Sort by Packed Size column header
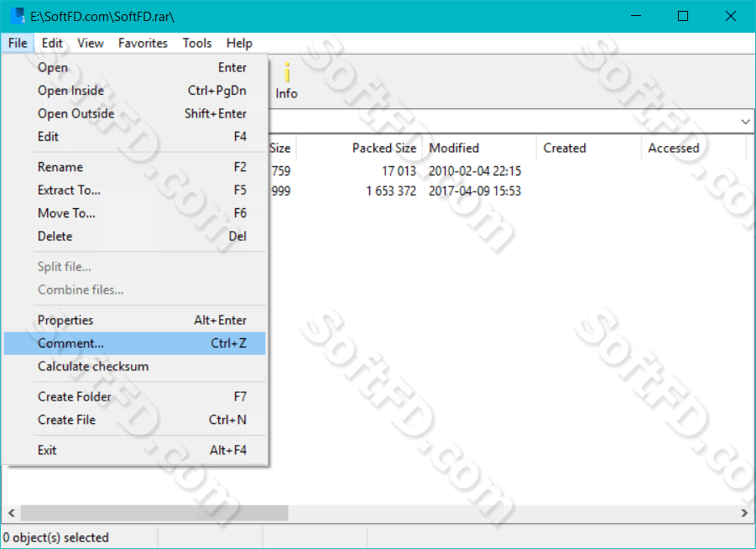The width and height of the screenshot is (756, 549). pyautogui.click(x=359, y=148)
